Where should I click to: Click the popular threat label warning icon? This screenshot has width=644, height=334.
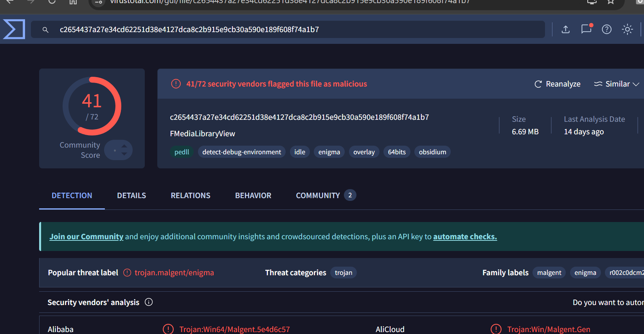127,273
